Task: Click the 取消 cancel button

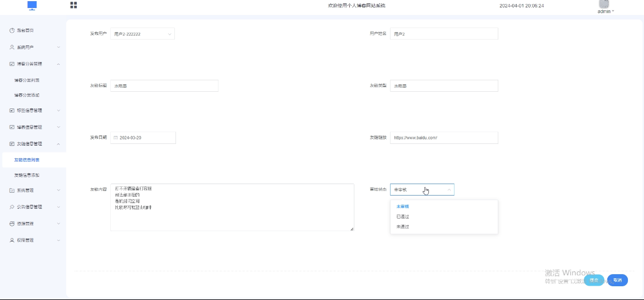Action: 618,280
